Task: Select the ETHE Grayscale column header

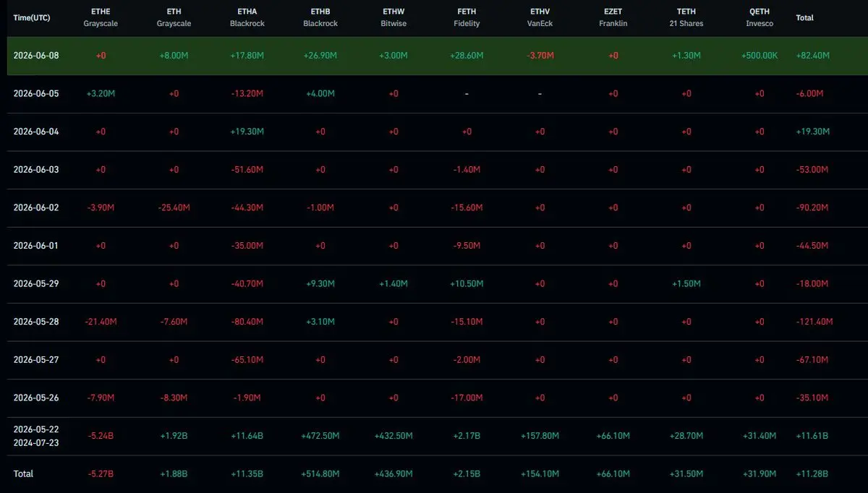Action: click(101, 17)
